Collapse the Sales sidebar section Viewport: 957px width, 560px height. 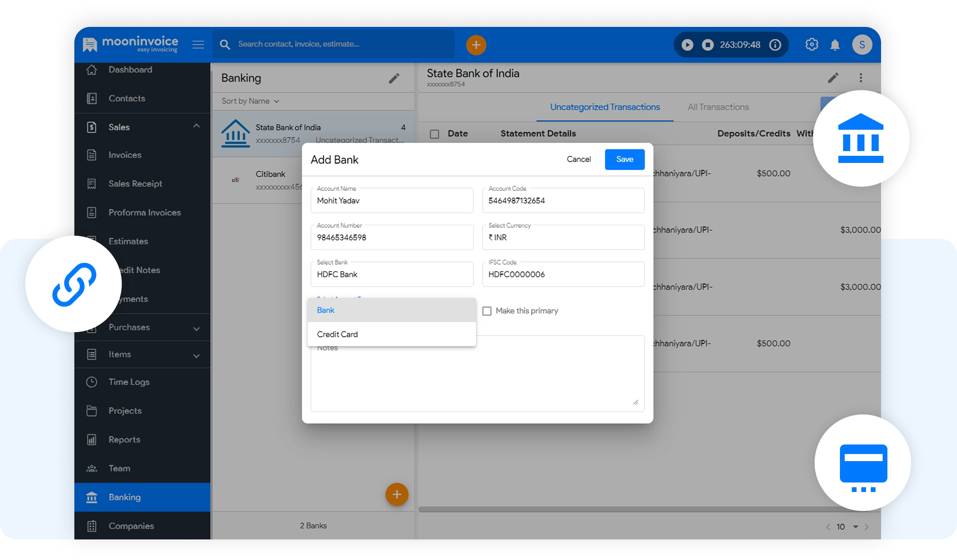[196, 126]
